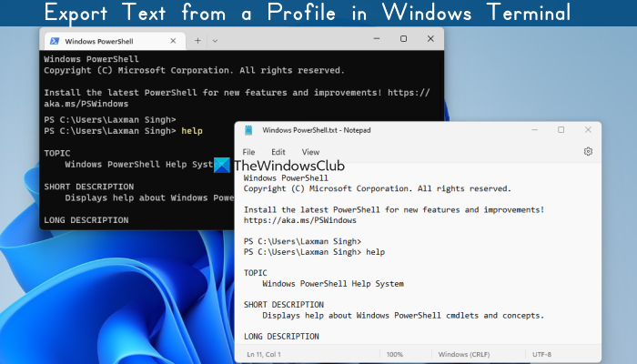Click 'SHORT DESCRIPTION' in the terminal window
The height and width of the screenshot is (364, 637).
88,187
